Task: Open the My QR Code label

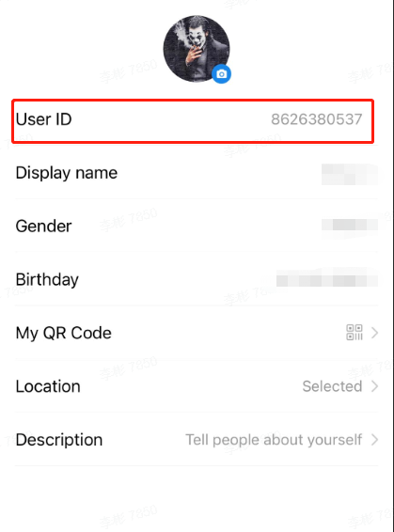Action: point(63,333)
